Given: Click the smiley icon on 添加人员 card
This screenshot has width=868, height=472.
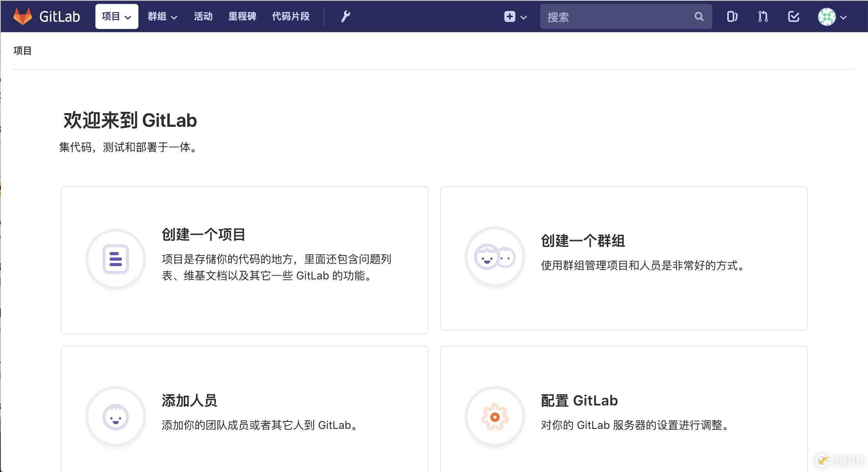Looking at the screenshot, I should tap(115, 417).
